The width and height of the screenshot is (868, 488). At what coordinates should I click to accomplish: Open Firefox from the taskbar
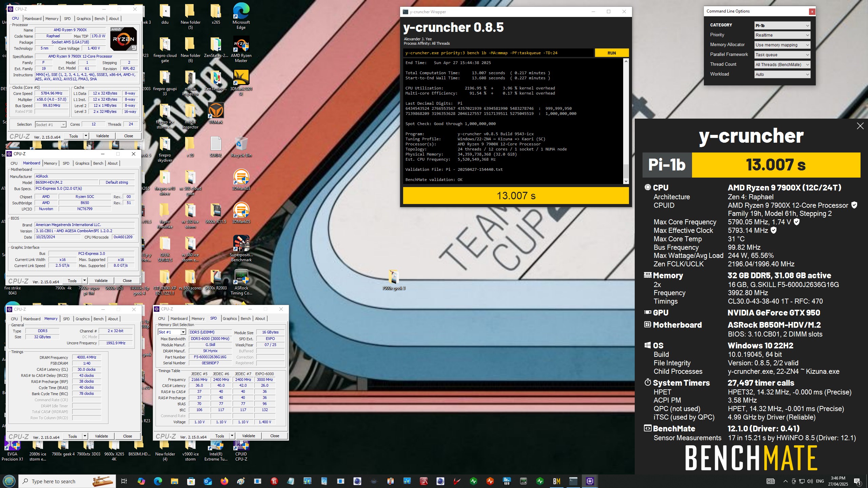[x=224, y=481]
